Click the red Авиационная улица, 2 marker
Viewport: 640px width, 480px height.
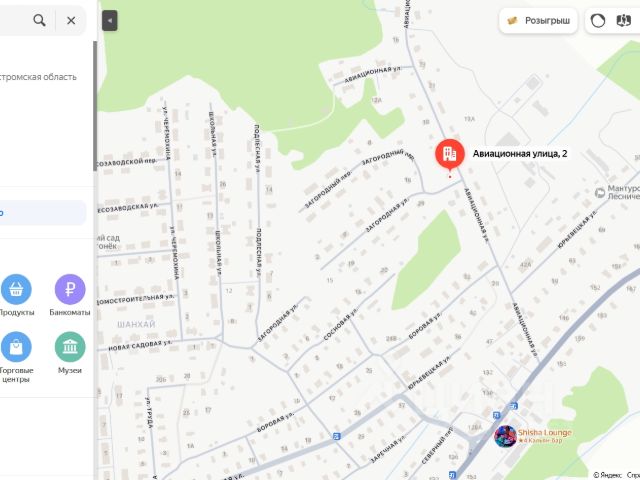click(x=450, y=155)
